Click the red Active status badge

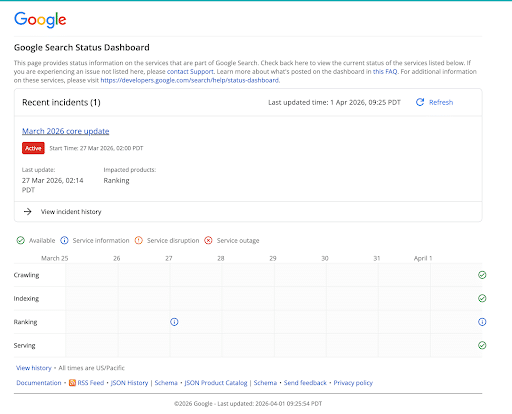(x=33, y=148)
